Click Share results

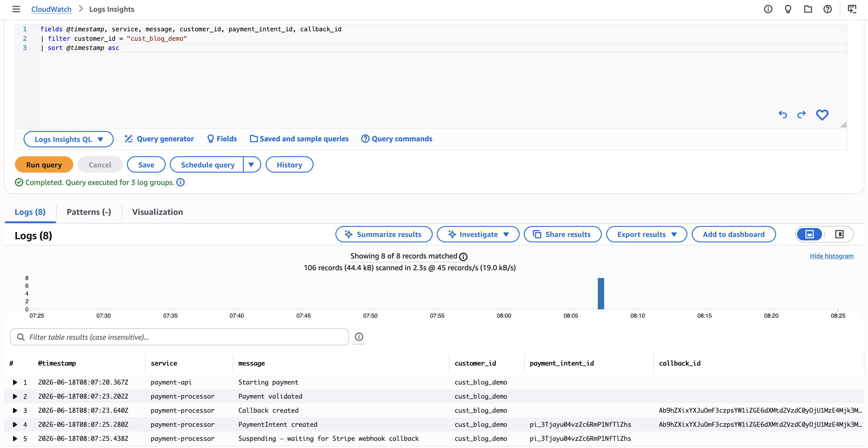tap(562, 234)
